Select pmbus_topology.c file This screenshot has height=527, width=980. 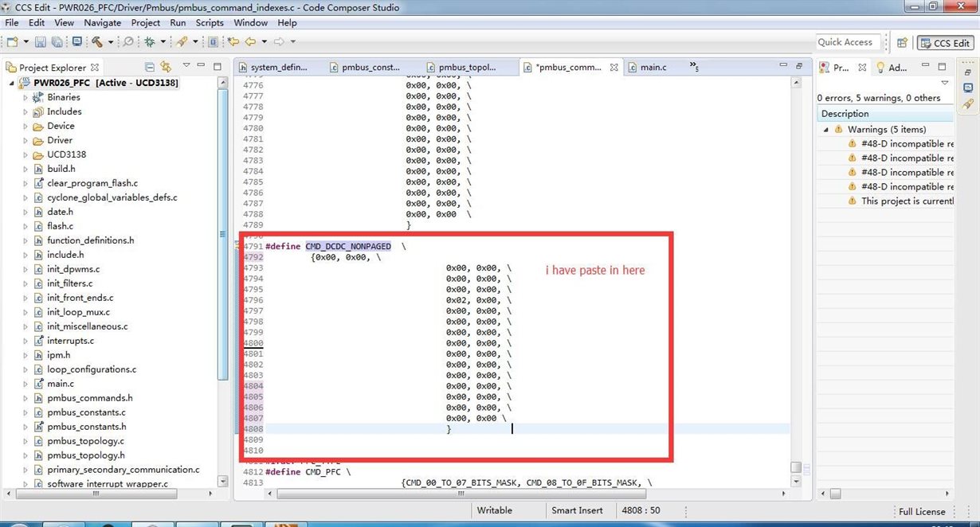pos(85,441)
